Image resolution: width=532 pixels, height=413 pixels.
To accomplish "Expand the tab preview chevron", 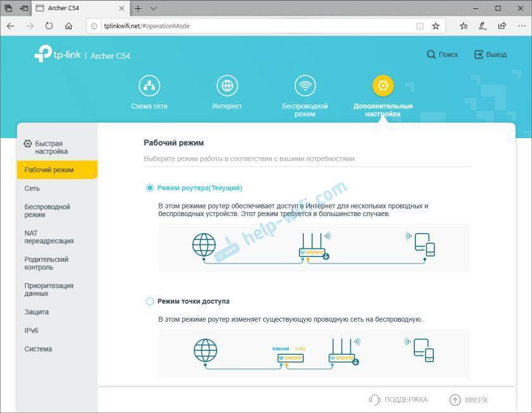I will pyautogui.click(x=154, y=8).
